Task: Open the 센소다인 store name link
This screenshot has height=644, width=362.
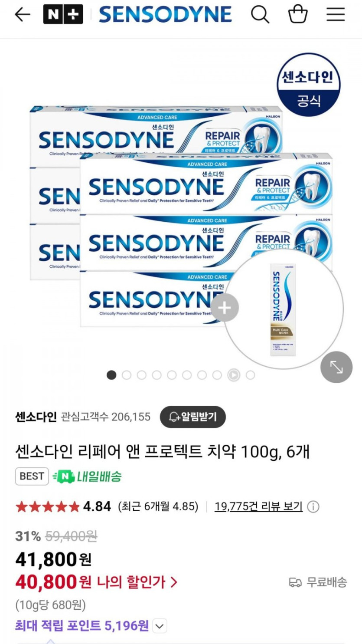Action: pyautogui.click(x=36, y=417)
